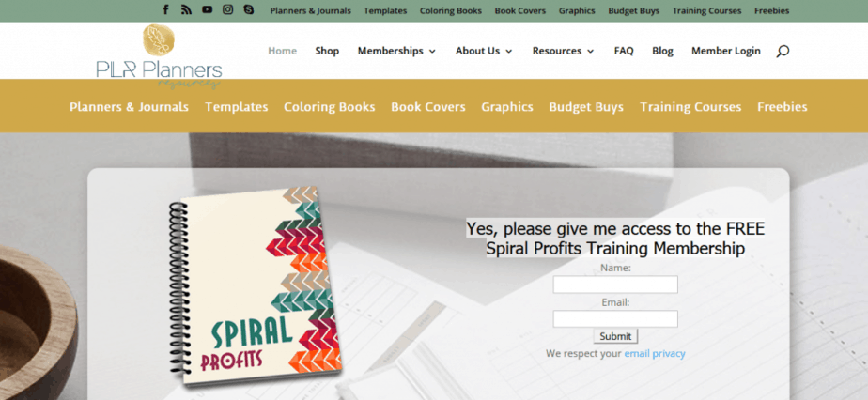Click the PLR Planners logo

159,56
